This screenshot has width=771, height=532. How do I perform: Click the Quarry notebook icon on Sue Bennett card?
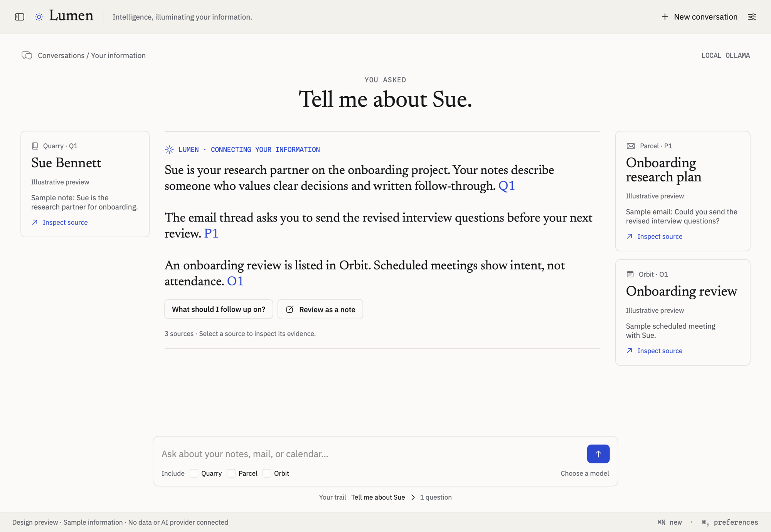(35, 146)
